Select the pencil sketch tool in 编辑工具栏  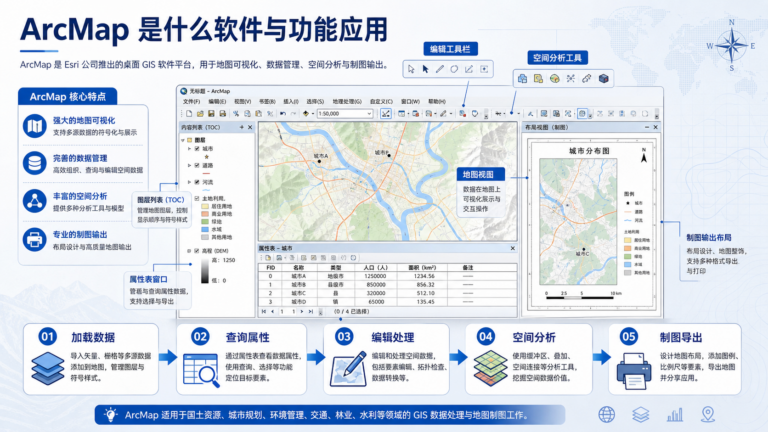click(440, 69)
